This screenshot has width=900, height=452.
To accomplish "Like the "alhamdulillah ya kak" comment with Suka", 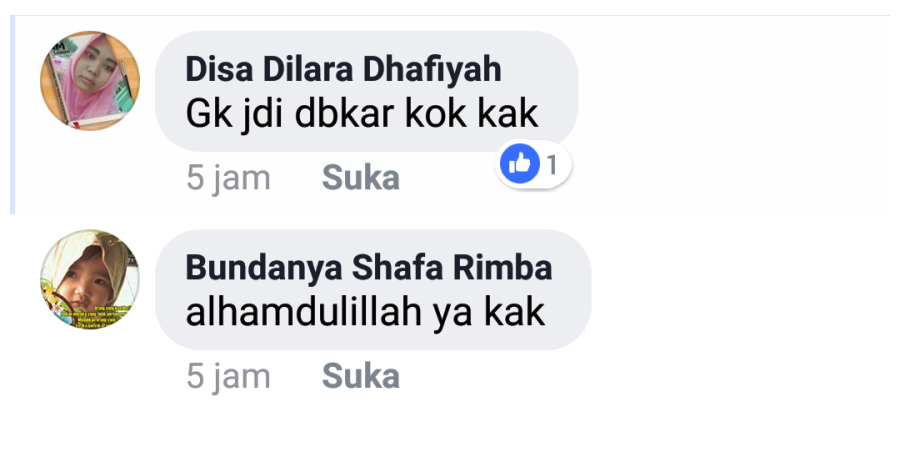I will coord(360,376).
